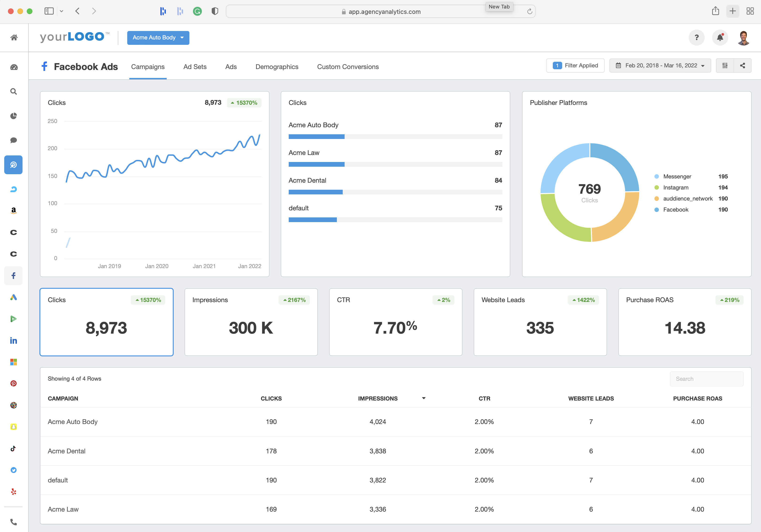Screen dimensions: 761x532
Task: Select the Ads tab
Action: [x=231, y=66]
